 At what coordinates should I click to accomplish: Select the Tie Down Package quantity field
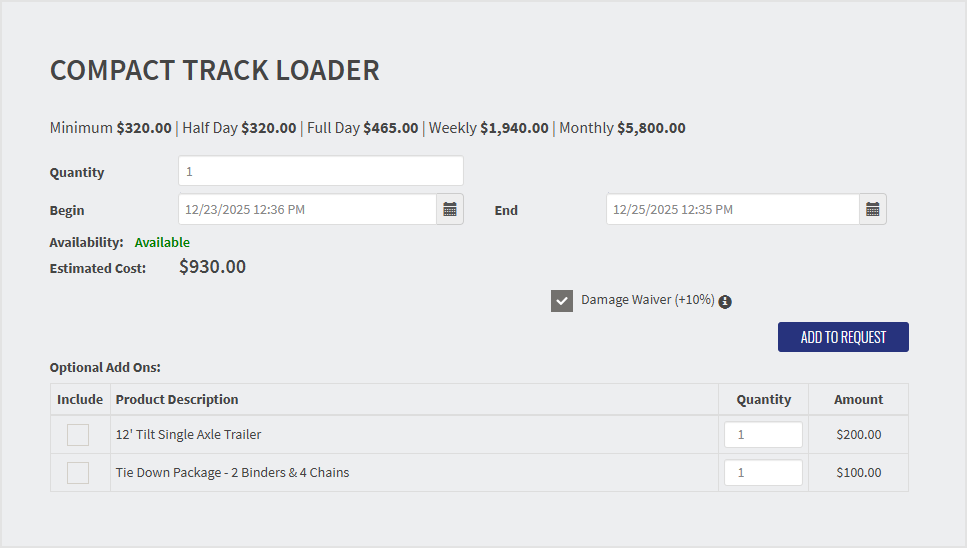tap(762, 473)
